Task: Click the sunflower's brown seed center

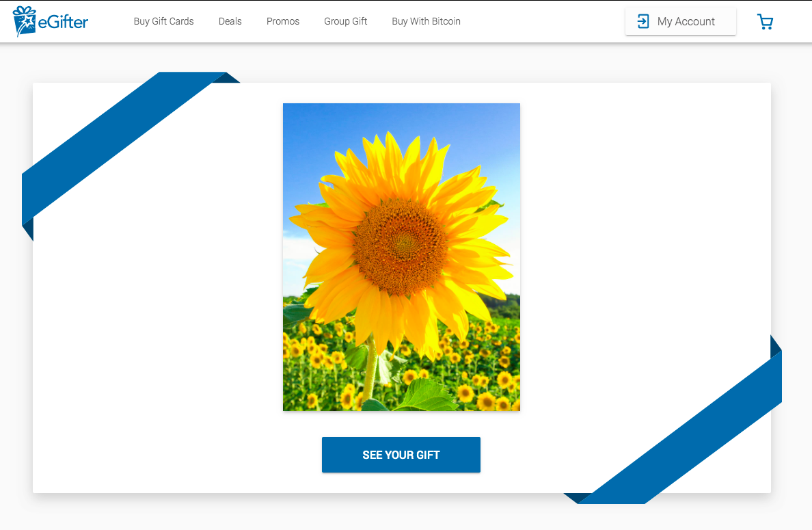Action: tap(401, 246)
